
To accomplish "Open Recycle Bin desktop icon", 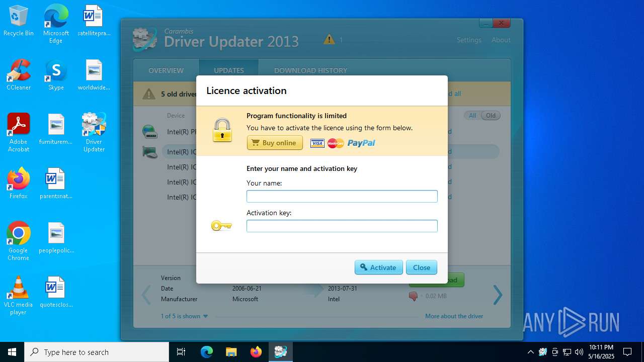I will pos(19,21).
